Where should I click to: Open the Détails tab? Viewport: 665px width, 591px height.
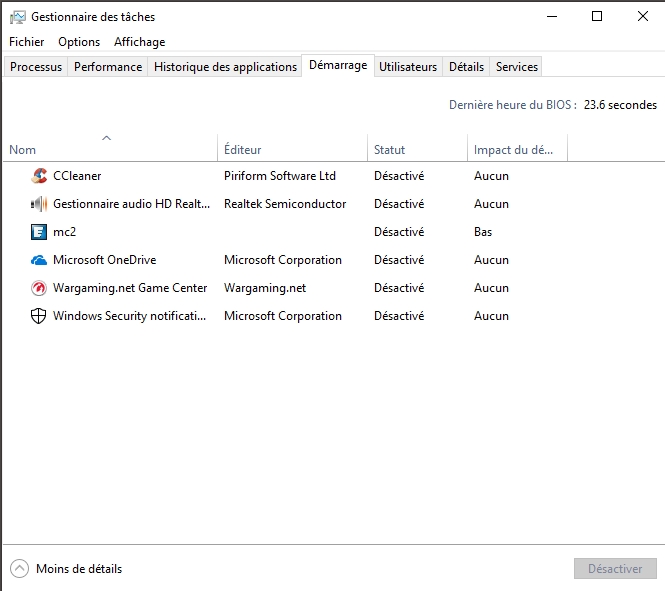(x=467, y=67)
